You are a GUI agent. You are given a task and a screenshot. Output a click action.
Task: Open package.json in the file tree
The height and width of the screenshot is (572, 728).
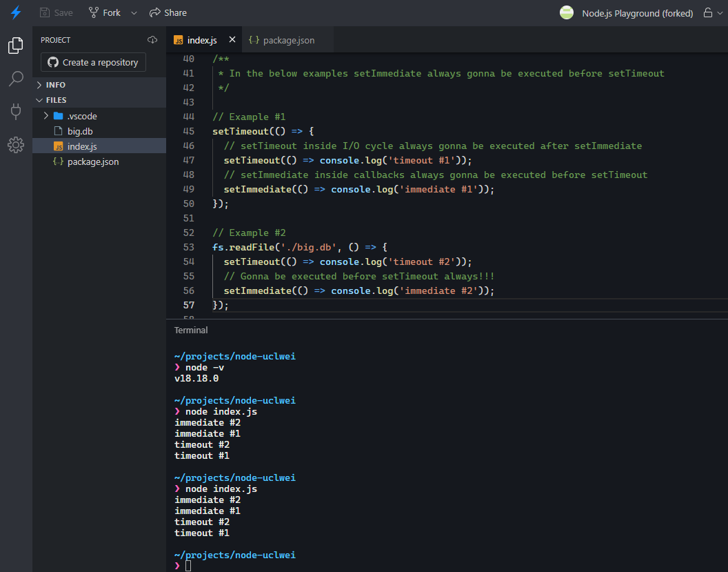[x=99, y=161]
